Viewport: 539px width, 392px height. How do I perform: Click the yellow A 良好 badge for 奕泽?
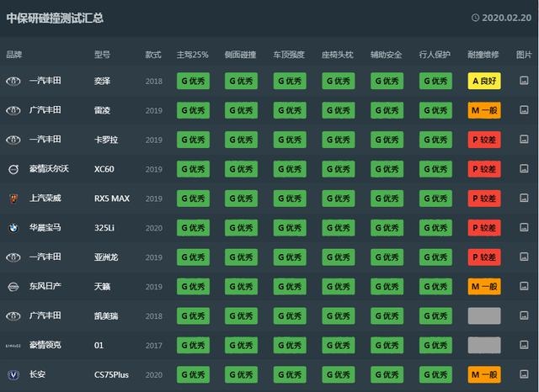484,81
